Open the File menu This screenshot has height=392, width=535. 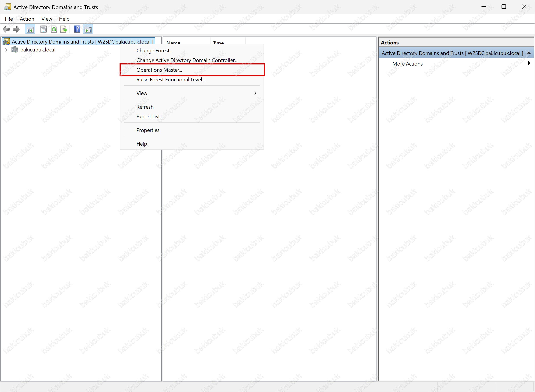click(9, 19)
